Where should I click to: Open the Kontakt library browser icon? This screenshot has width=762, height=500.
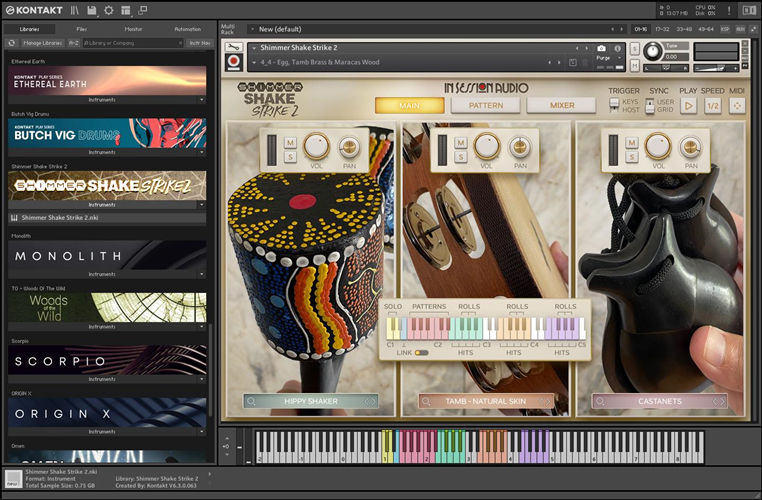74,10
